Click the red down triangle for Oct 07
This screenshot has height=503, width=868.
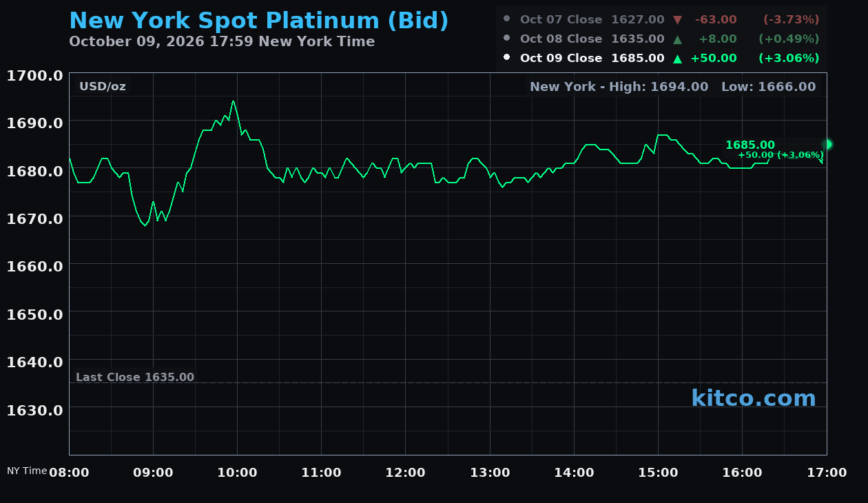[677, 20]
